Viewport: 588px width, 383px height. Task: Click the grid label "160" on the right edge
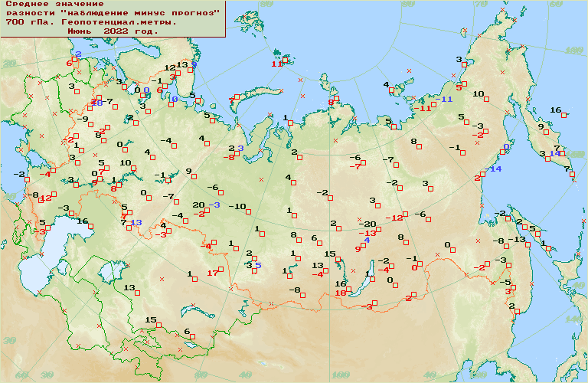click(575, 154)
